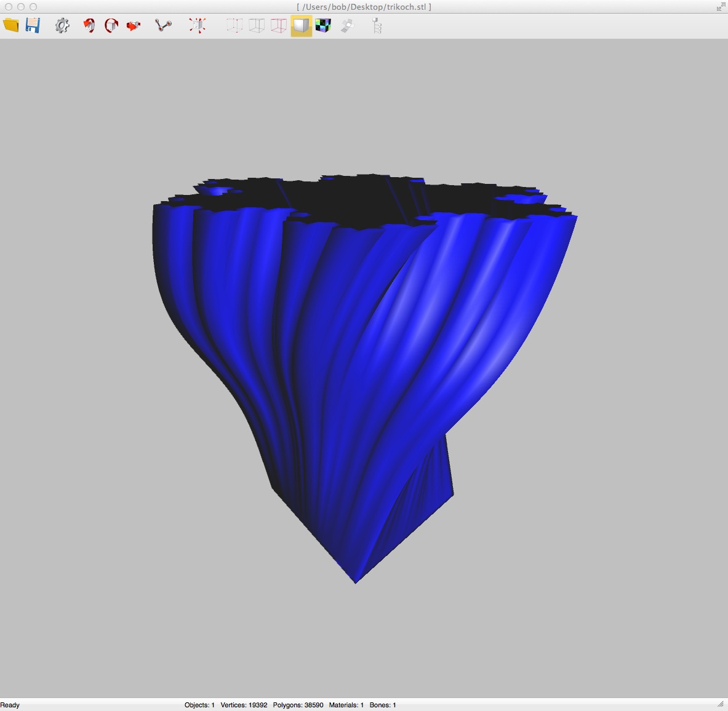Click the cube with outward red arrows icon
728x711 pixels.
tap(198, 25)
